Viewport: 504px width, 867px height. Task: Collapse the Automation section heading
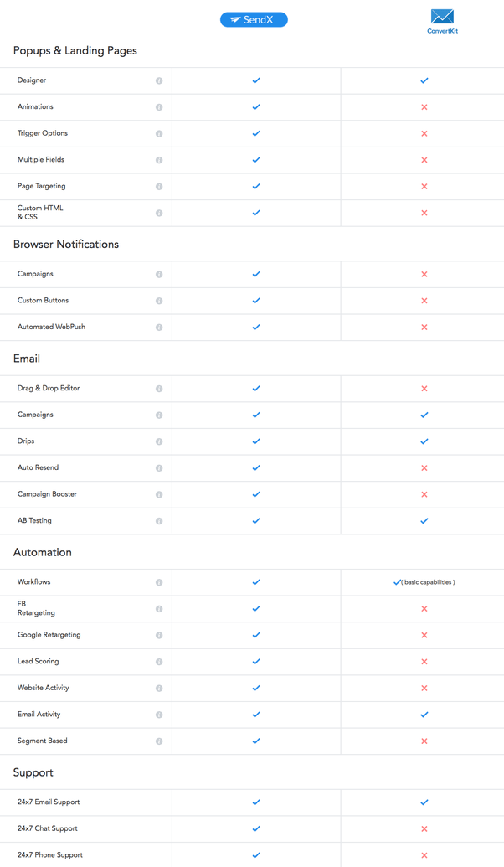(43, 552)
